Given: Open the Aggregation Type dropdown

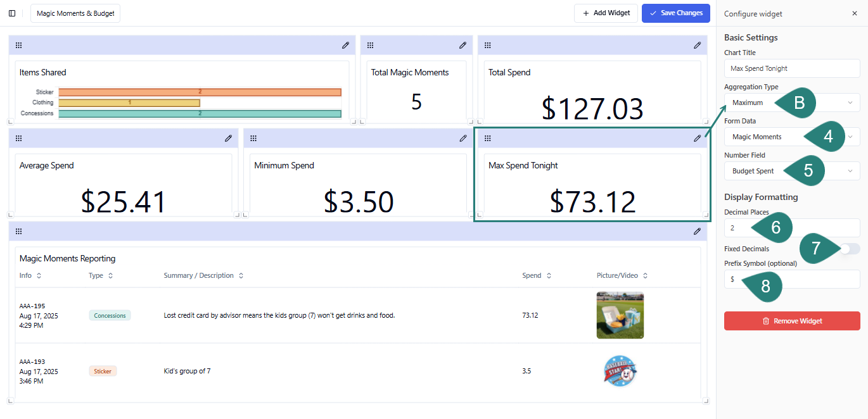Looking at the screenshot, I should click(849, 103).
